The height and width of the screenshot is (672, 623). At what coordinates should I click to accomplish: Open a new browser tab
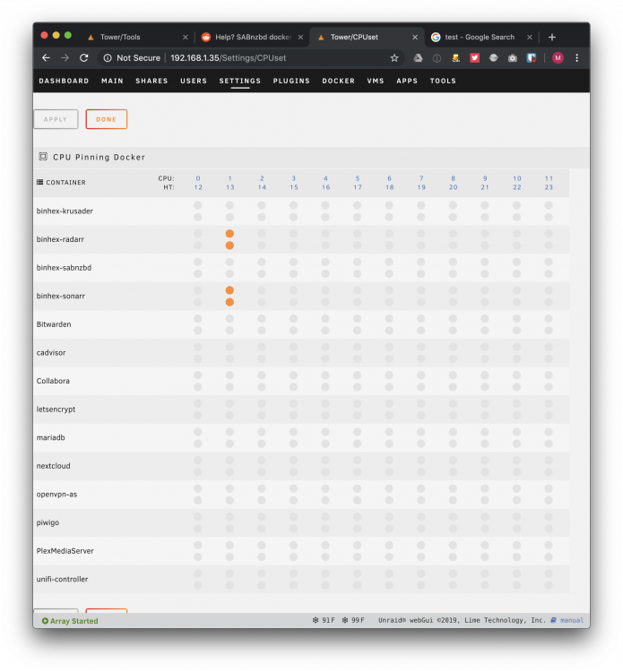(x=552, y=38)
